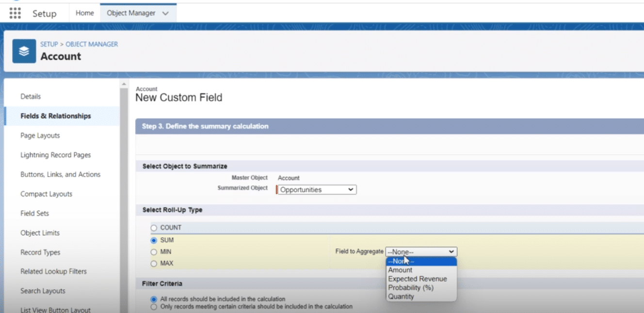Open the Object Manager tab
The image size is (644, 313).
(130, 13)
